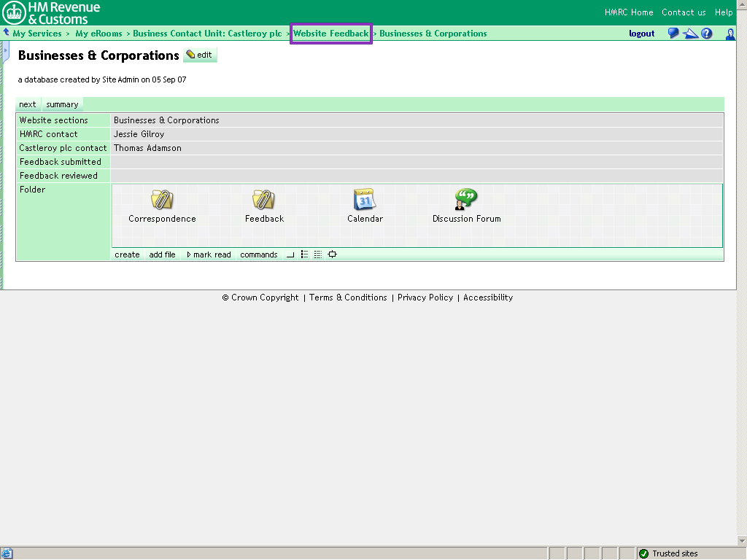
Task: Expand the left side panel arrow
Action: (x=6, y=51)
